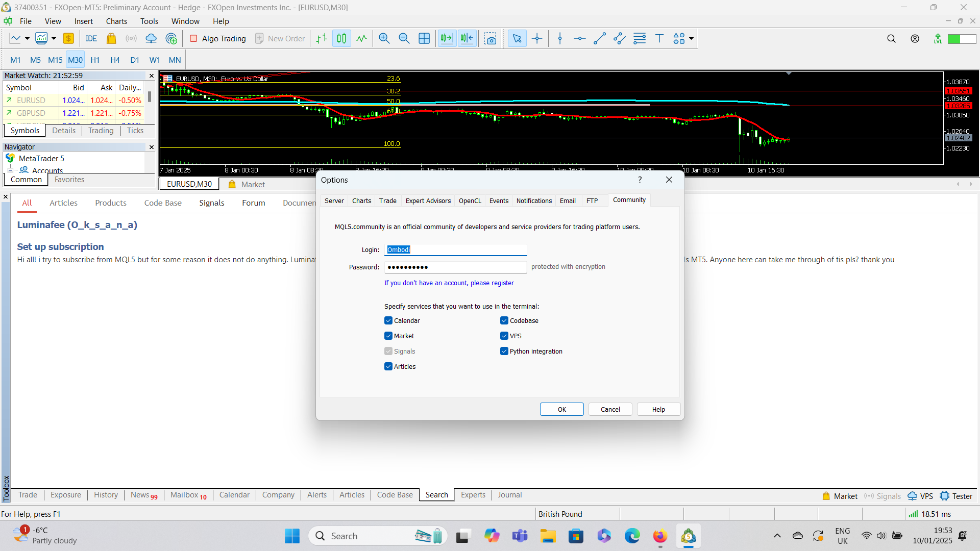980x551 pixels.
Task: Zoom out the chart
Action: tap(404, 38)
